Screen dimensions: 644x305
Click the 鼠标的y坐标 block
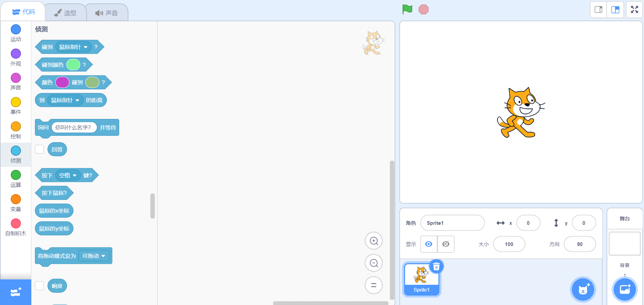[54, 228]
